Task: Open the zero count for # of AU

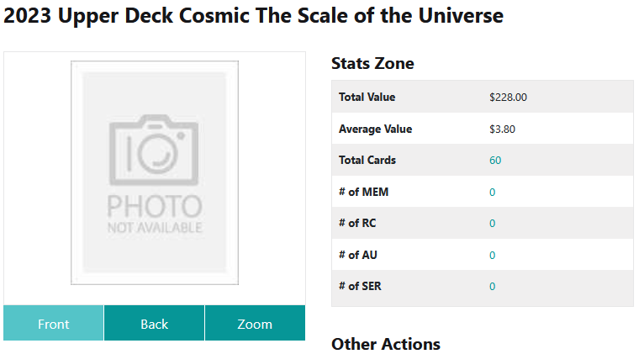Action: 492,256
